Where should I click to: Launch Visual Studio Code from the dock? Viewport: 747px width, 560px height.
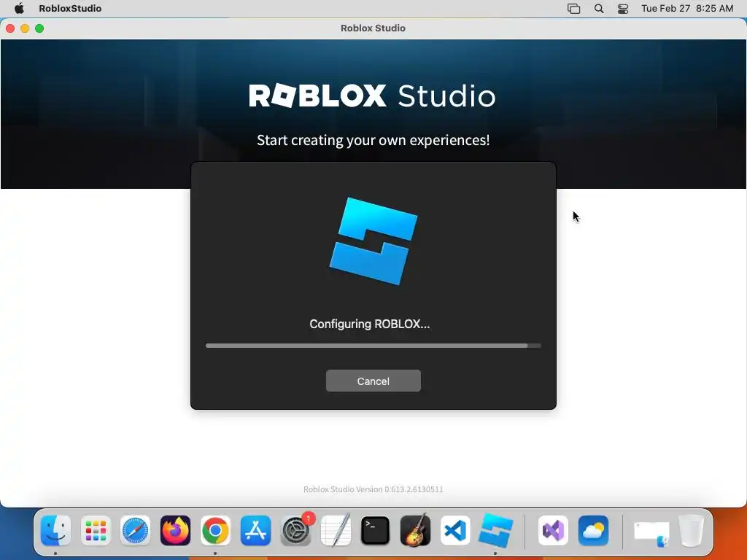click(455, 531)
